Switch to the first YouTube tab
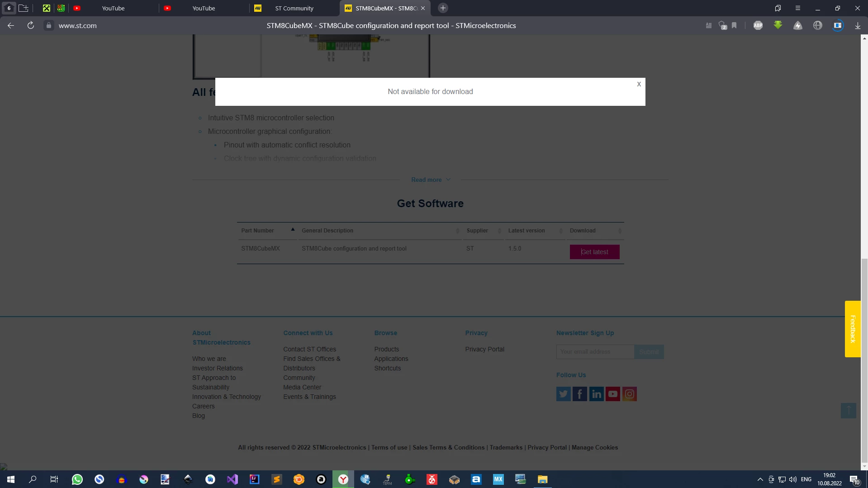 113,8
